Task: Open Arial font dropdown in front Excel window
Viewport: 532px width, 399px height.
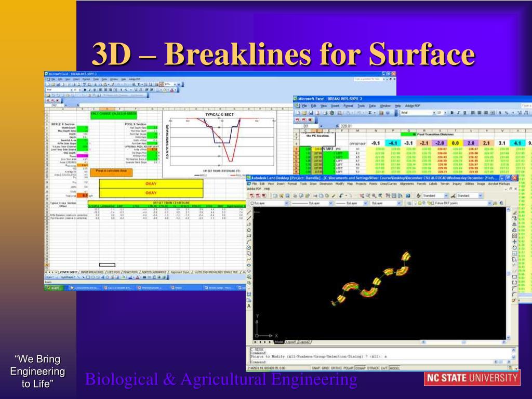Action: (x=434, y=113)
